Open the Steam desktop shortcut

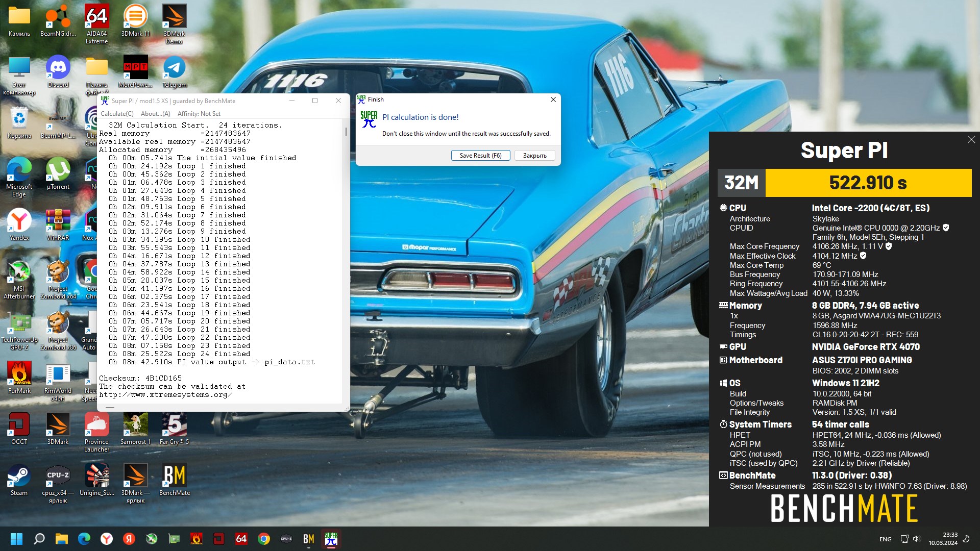coord(19,480)
